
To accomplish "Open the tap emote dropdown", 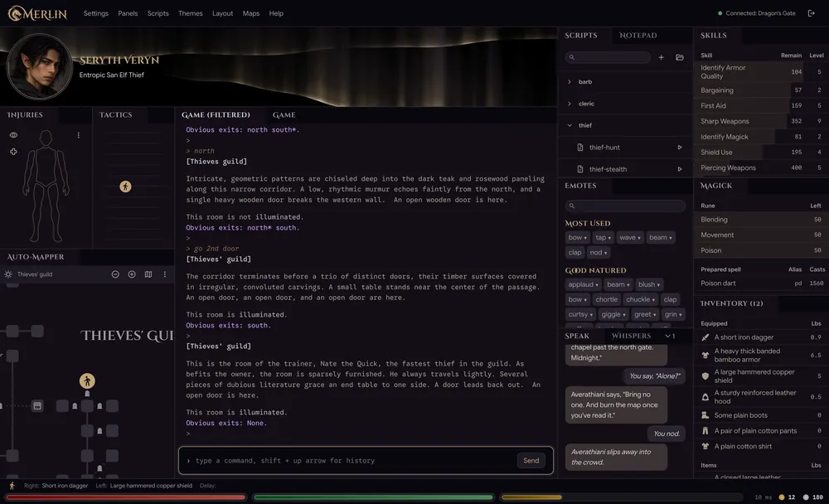I will point(603,237).
